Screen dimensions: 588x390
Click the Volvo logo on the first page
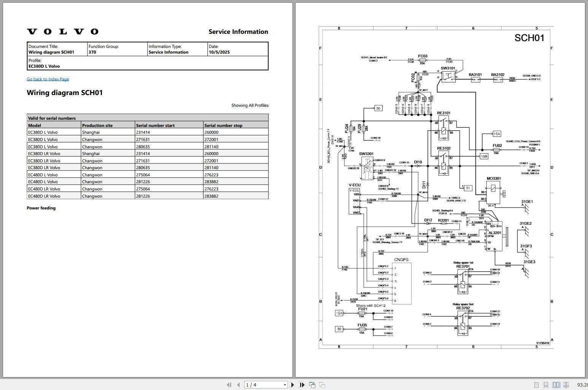(63, 31)
